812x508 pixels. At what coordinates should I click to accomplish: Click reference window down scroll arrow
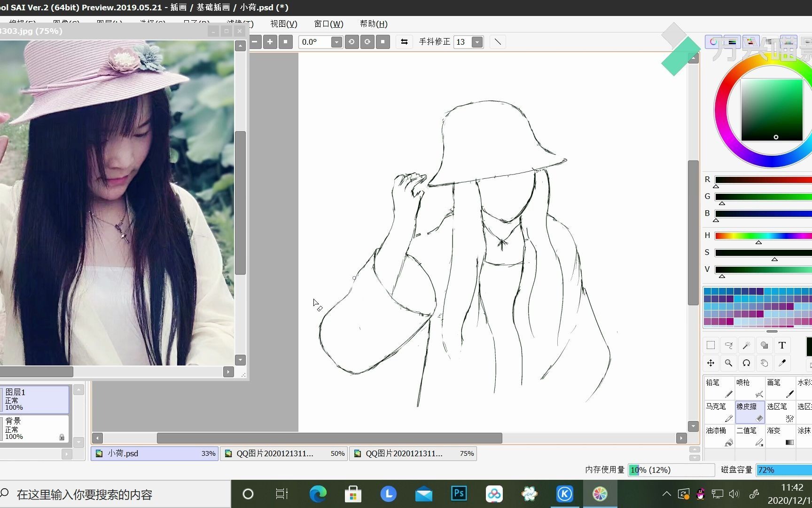[240, 360]
